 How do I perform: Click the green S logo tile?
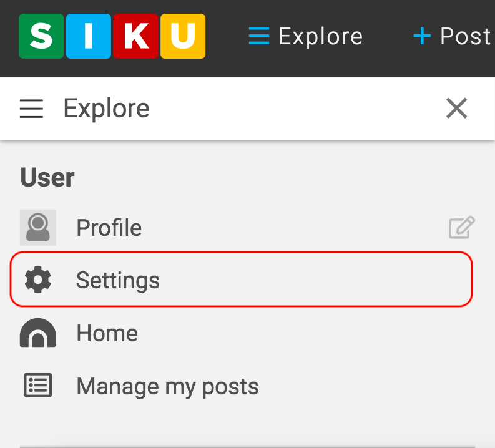(41, 36)
